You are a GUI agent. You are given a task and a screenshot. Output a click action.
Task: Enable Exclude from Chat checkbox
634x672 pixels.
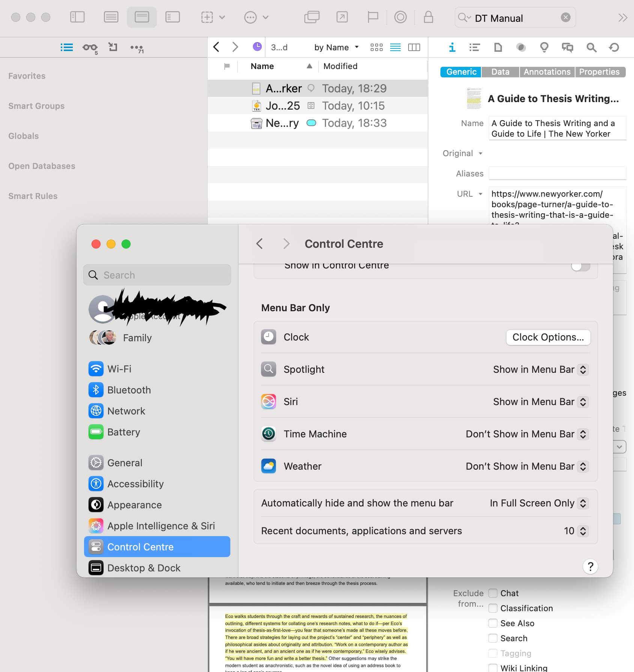click(493, 593)
